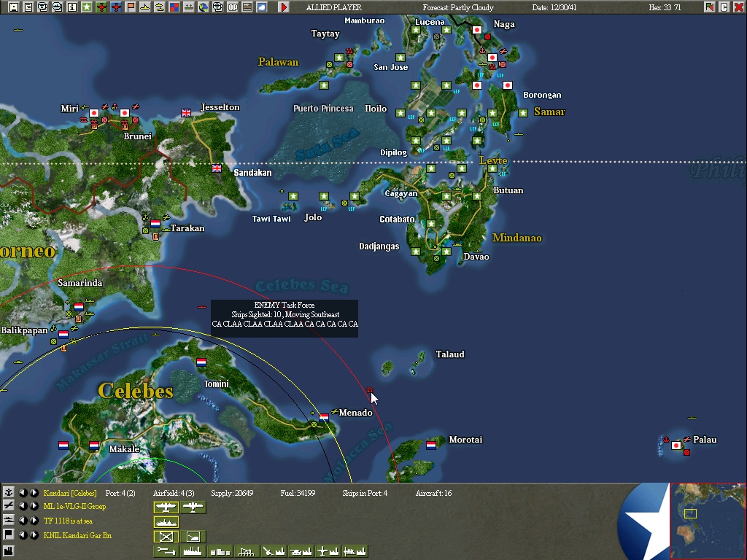
Task: Open KNIL Kendari Gar Bn unit
Action: pyautogui.click(x=77, y=535)
